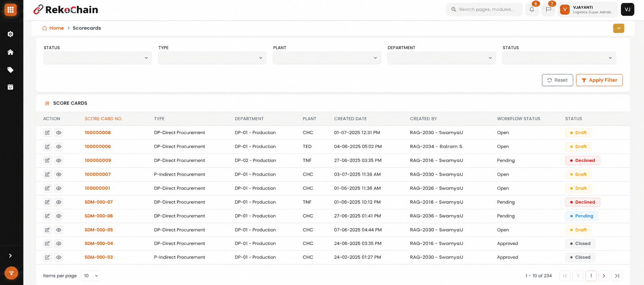This screenshot has width=644, height=285.
Task: Click the Home breadcrumb link
Action: coord(53,28)
